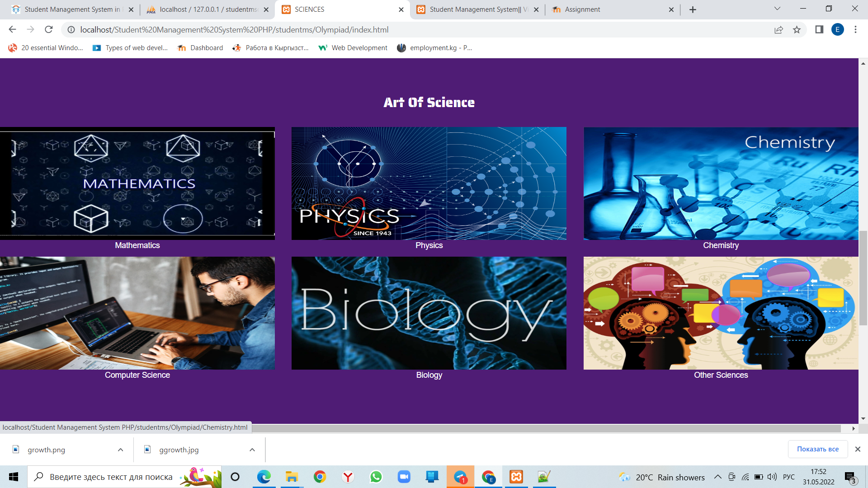This screenshot has height=488, width=868.
Task: Open the Mathematics image thumbnail
Action: (x=137, y=183)
